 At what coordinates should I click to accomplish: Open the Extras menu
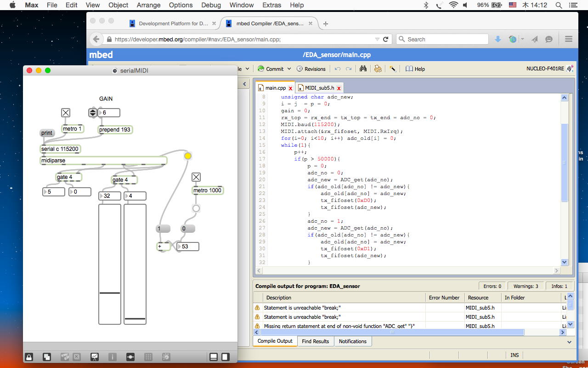pos(271,5)
